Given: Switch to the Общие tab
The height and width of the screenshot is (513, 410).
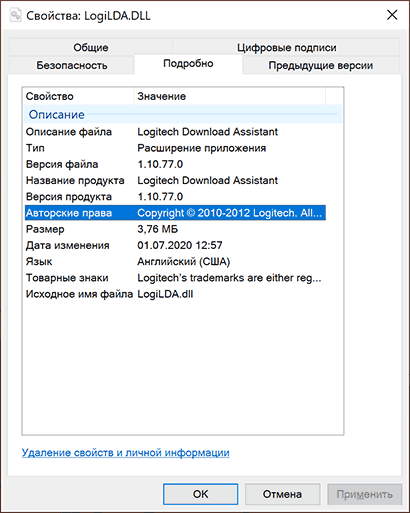Looking at the screenshot, I should 91,47.
